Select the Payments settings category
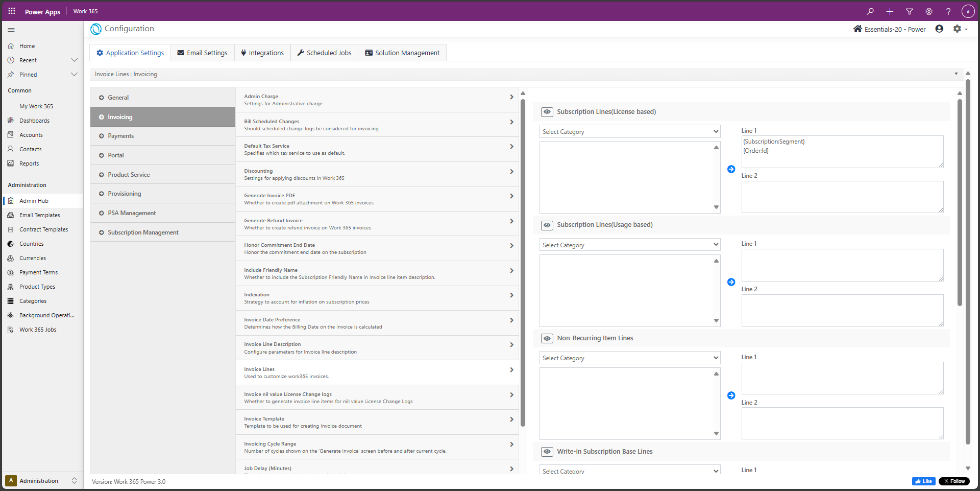Screen dimensions: 980x491 click(163, 136)
